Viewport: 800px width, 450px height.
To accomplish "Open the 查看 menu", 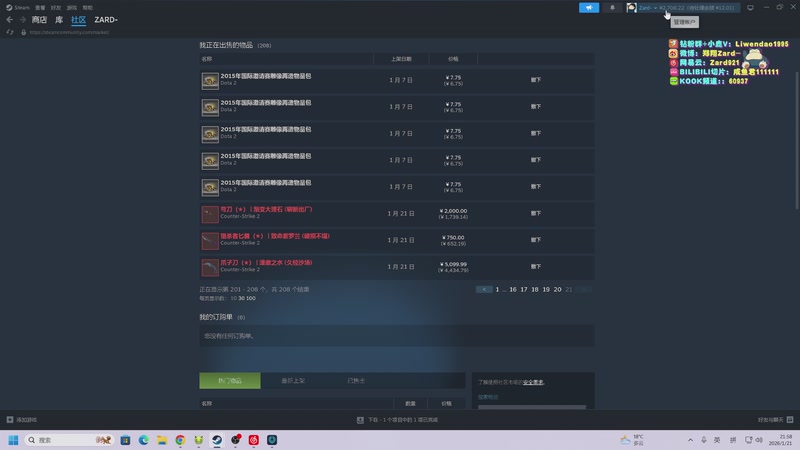I will tap(40, 8).
